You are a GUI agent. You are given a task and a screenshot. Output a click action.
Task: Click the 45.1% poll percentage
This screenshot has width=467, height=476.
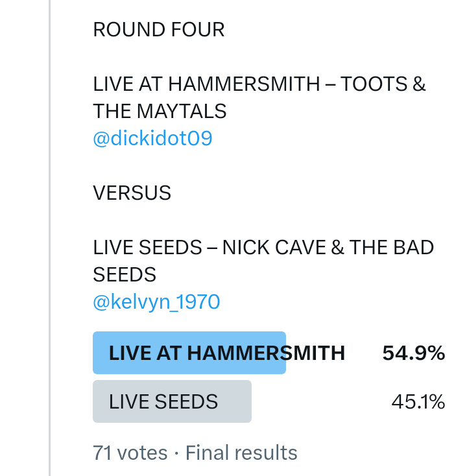(418, 402)
